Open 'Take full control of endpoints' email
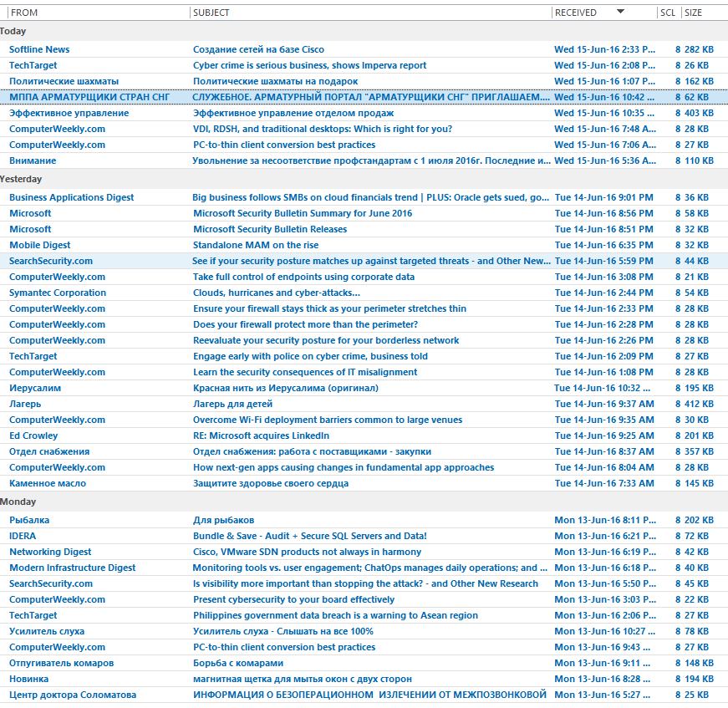This screenshot has width=728, height=708. (364, 277)
